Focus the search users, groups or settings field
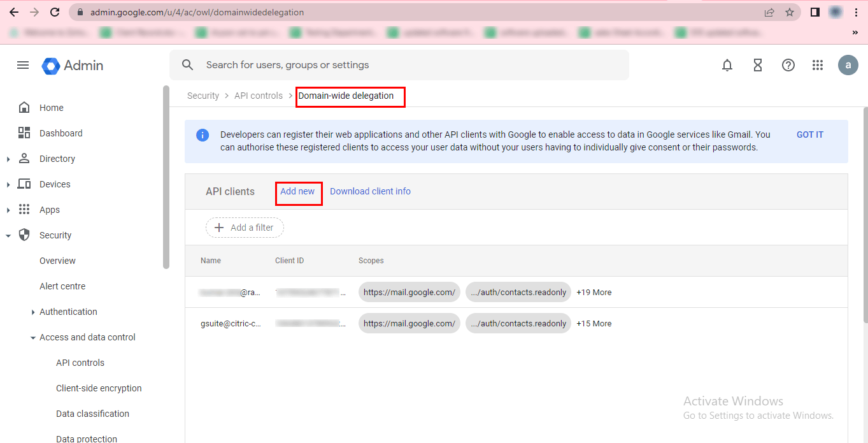 click(399, 65)
